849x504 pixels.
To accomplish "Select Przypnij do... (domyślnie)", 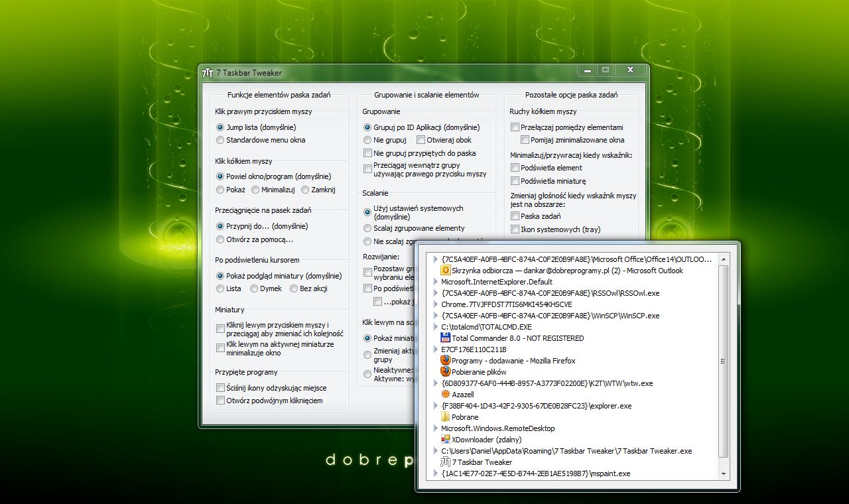I will [x=220, y=226].
